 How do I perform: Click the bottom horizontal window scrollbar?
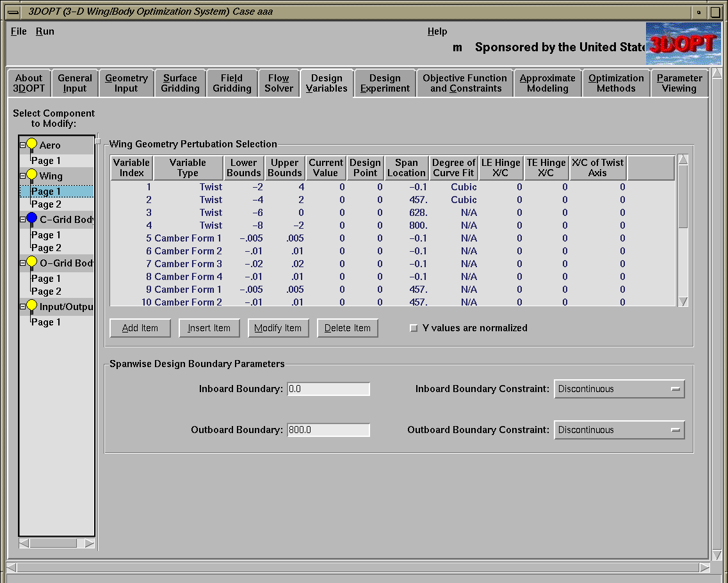tap(359, 567)
